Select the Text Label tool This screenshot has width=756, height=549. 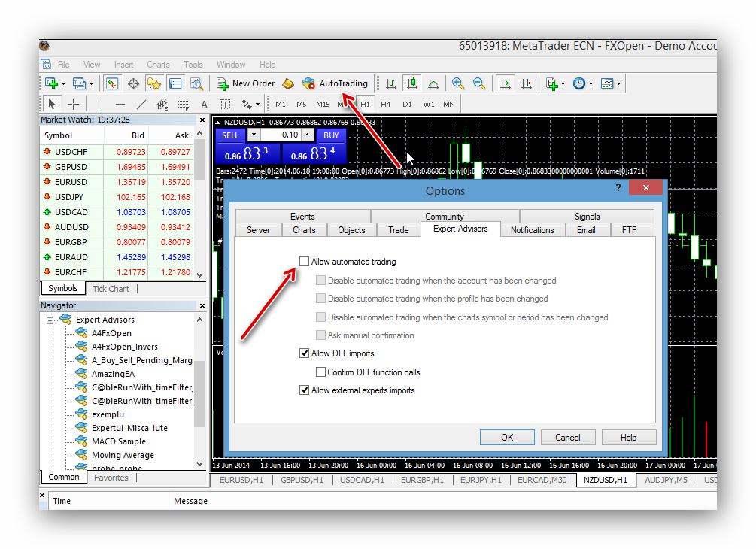[x=225, y=104]
